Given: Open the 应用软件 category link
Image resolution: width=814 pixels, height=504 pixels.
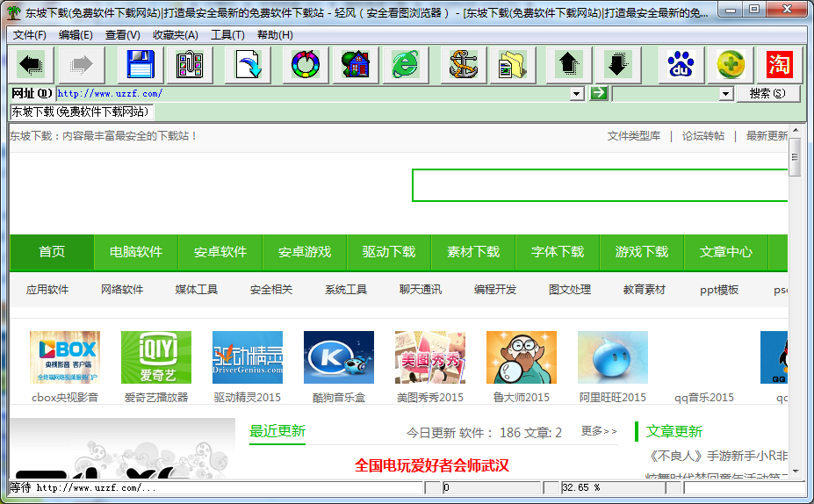Looking at the screenshot, I should point(47,290).
